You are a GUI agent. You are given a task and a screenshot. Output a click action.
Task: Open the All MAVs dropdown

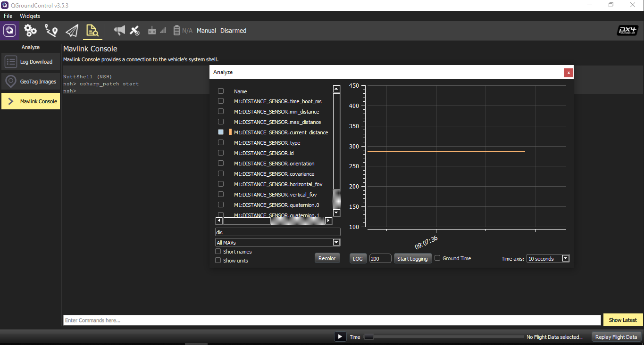[278, 243]
